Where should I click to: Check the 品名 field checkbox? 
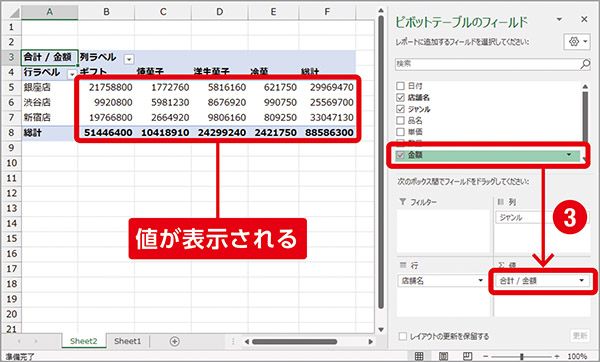click(x=400, y=120)
